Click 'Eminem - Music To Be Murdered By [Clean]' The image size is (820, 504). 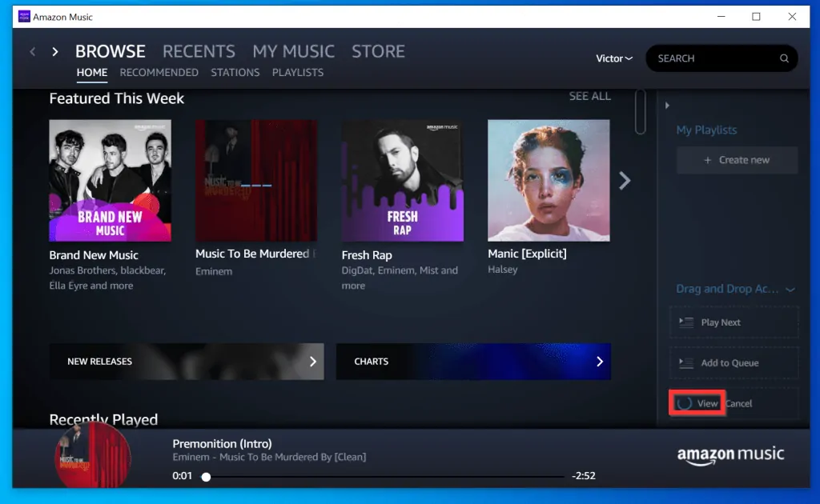pos(269,457)
